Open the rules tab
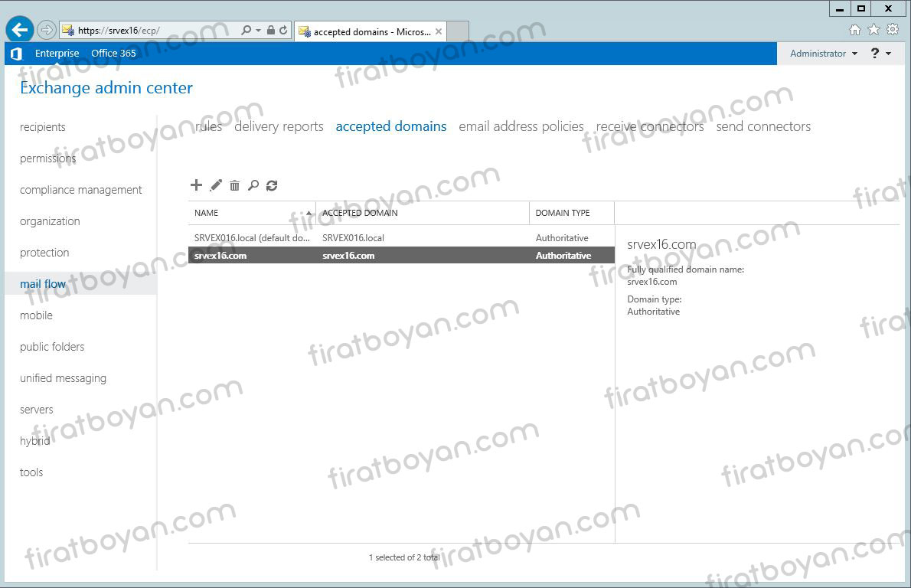This screenshot has width=911, height=588. pyautogui.click(x=208, y=126)
